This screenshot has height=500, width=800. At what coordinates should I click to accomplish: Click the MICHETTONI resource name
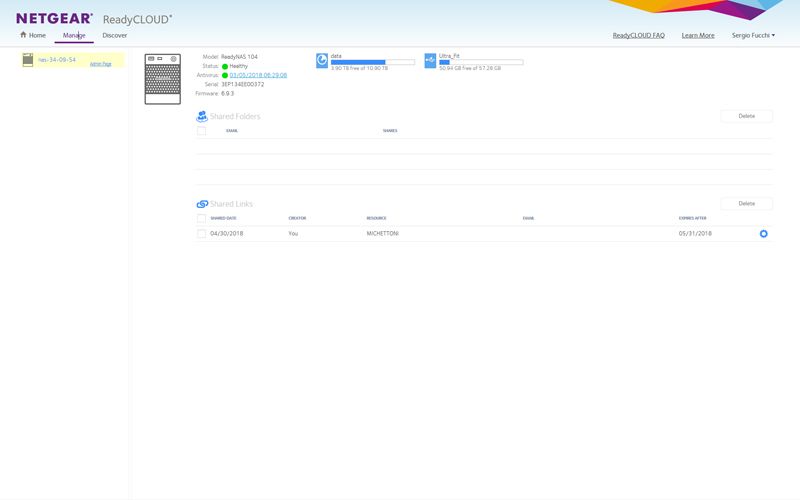click(383, 233)
